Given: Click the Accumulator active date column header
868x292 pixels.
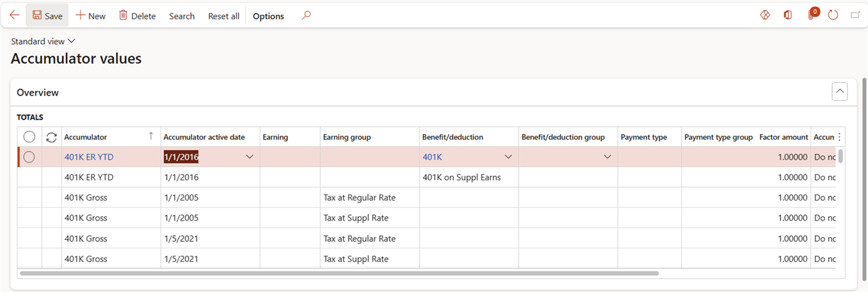Looking at the screenshot, I should (x=210, y=137).
